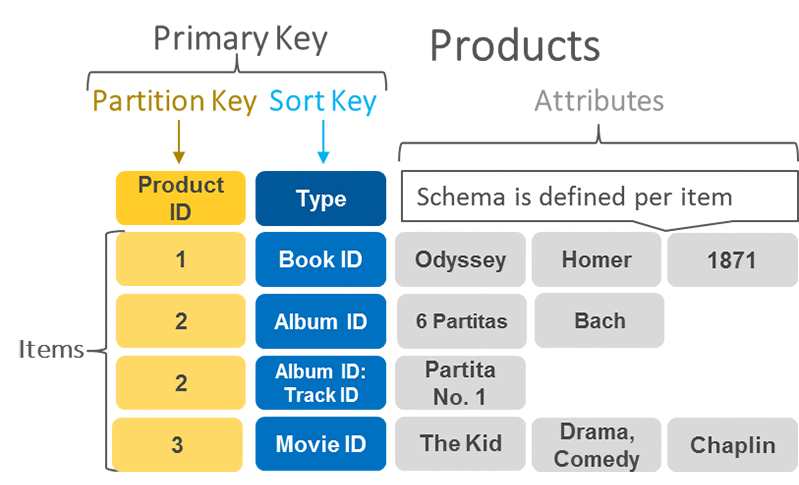799x485 pixels.
Task: Click the Bach attribute cell
Action: pyautogui.click(x=599, y=320)
